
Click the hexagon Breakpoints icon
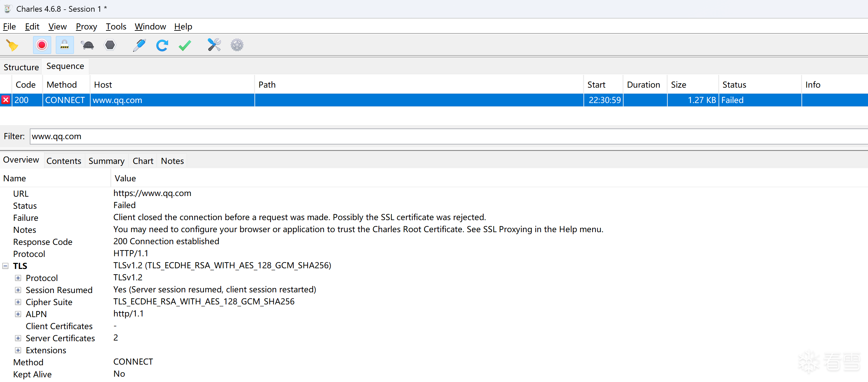(110, 45)
